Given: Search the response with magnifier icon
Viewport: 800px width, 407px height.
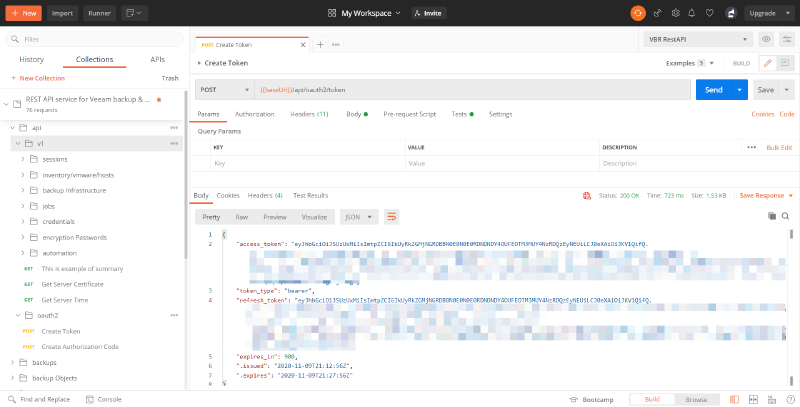Looking at the screenshot, I should point(786,216).
